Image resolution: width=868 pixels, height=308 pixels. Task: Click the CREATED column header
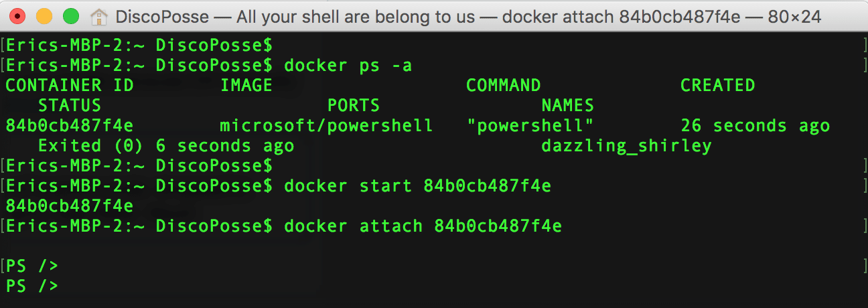717,86
